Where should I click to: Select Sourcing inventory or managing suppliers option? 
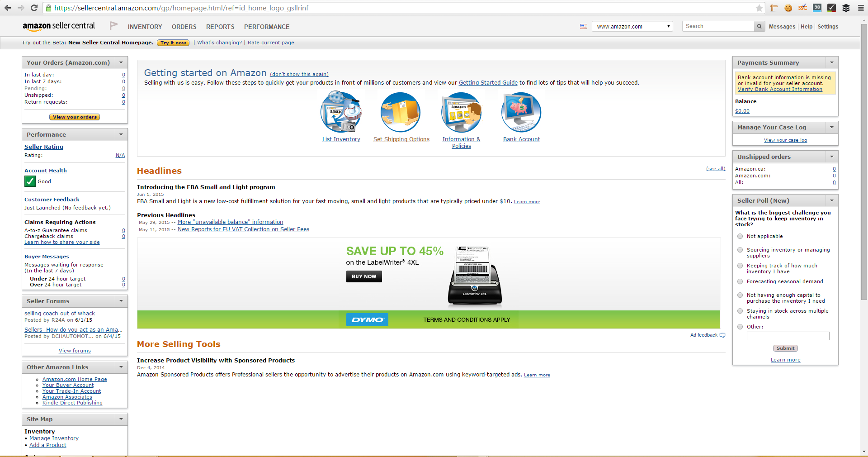point(740,250)
